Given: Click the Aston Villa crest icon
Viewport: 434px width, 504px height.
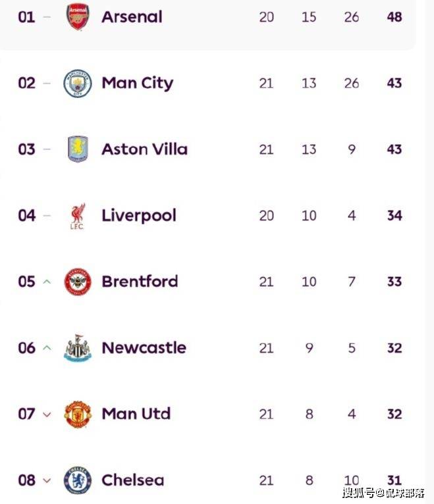Looking at the screenshot, I should coord(78,149).
